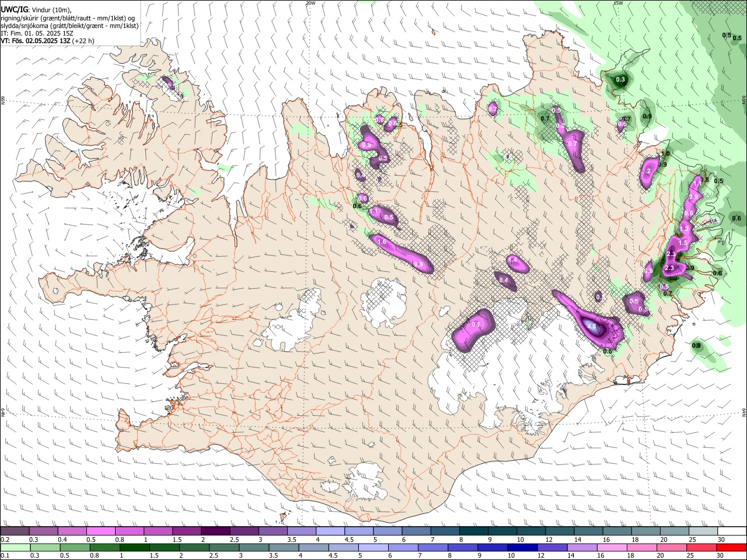Click the '20W' longitude label
This screenshot has height=560, width=747.
pos(310,3)
